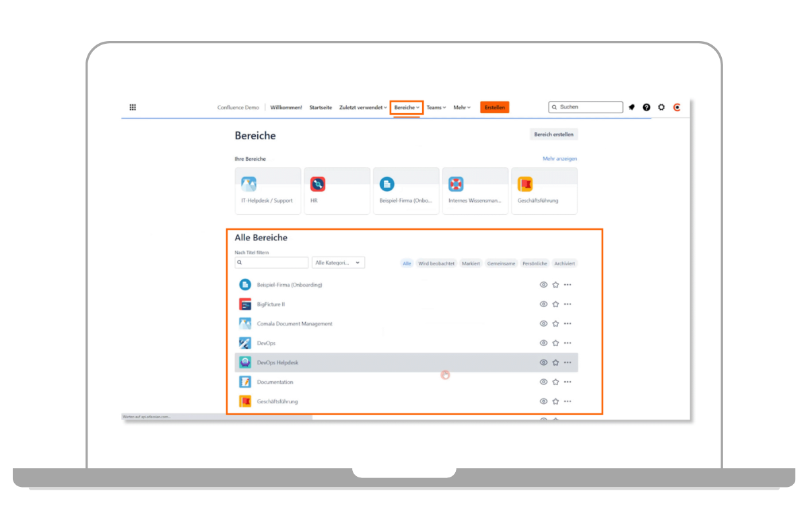Screen dimensions: 808x532
Task: Click the orange Erstellen button
Action: coord(494,107)
